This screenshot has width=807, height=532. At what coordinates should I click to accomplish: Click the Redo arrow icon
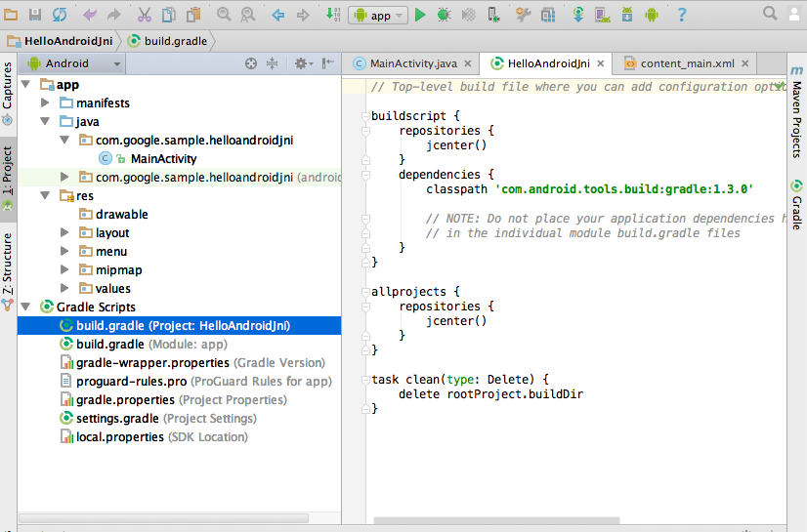(x=113, y=15)
